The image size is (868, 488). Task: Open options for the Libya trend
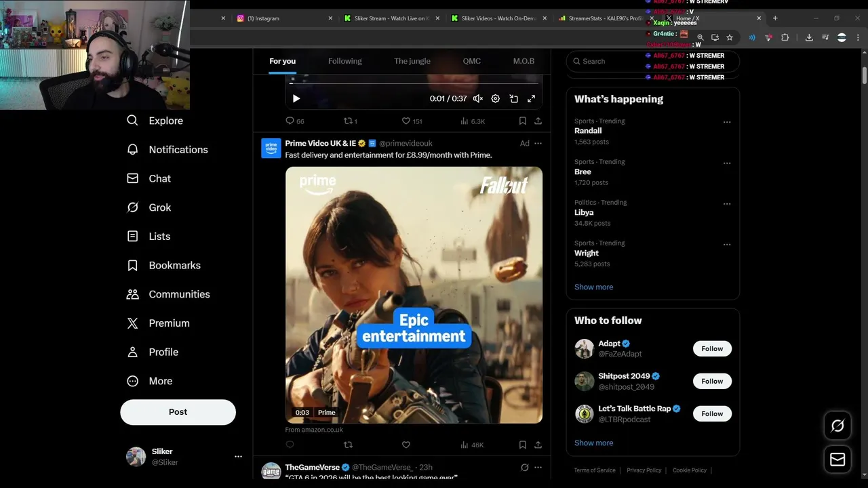point(727,204)
